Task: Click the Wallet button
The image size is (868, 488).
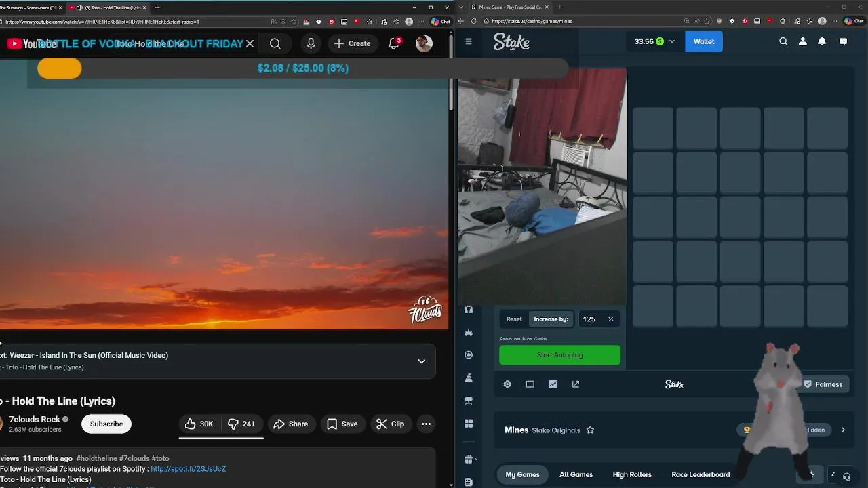Action: coord(704,41)
